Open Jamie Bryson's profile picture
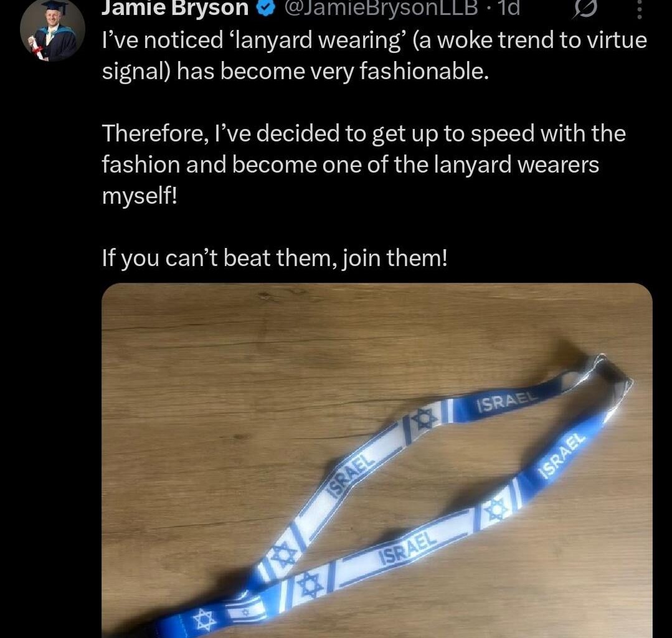 (52, 30)
